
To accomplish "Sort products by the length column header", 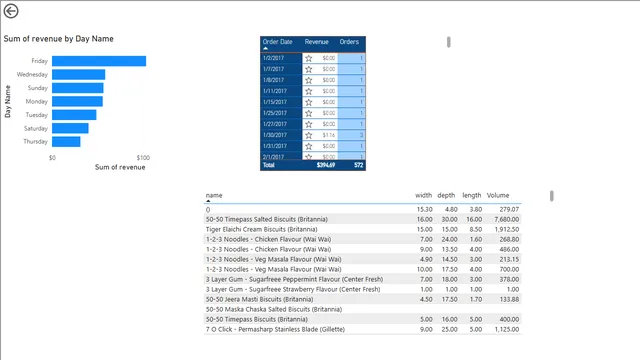I will coord(471,196).
